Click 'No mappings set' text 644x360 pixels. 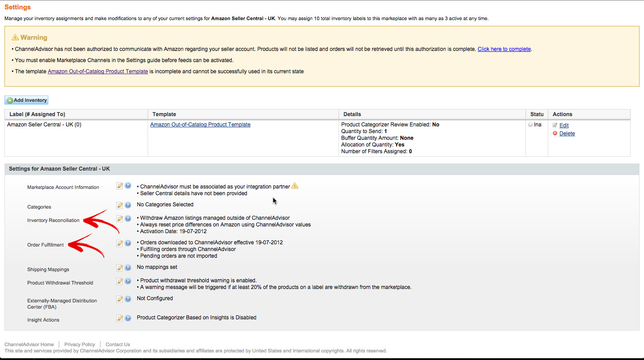click(x=157, y=267)
